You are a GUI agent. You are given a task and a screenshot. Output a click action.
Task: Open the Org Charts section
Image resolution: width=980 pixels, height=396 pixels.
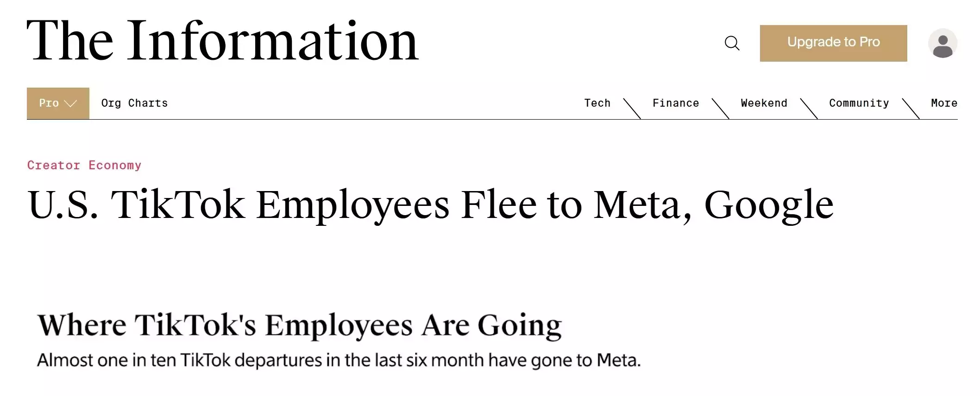[x=134, y=103]
